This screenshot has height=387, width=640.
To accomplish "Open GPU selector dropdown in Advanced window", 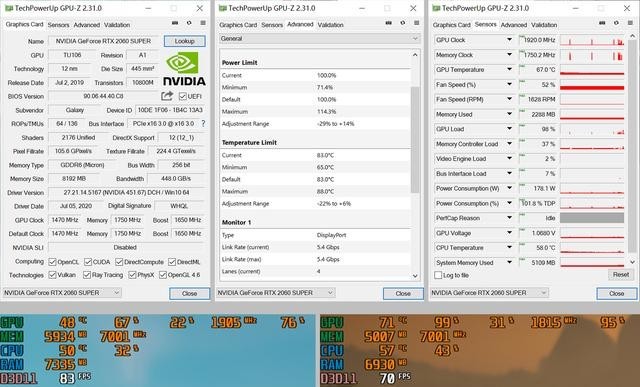I will pyautogui.click(x=276, y=293).
